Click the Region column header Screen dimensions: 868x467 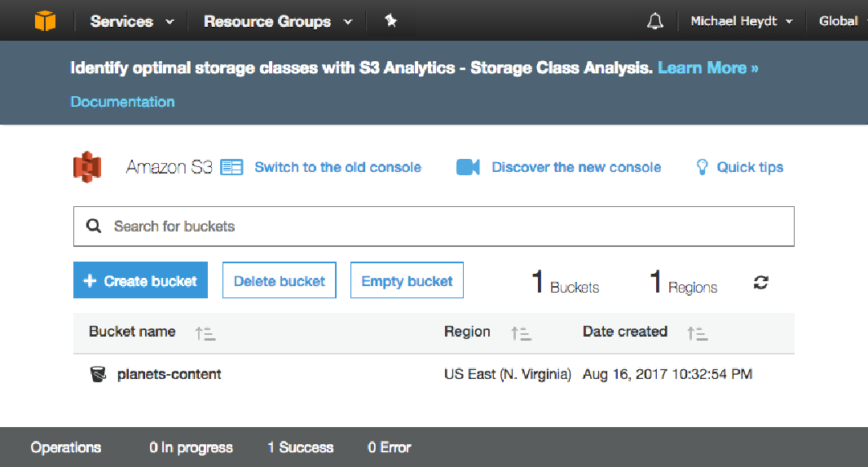(467, 332)
